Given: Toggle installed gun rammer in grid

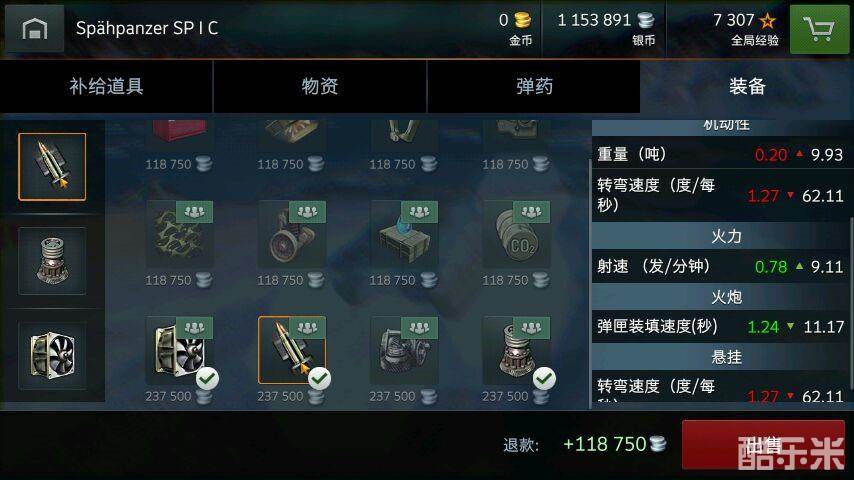Looking at the screenshot, I should pyautogui.click(x=292, y=350).
